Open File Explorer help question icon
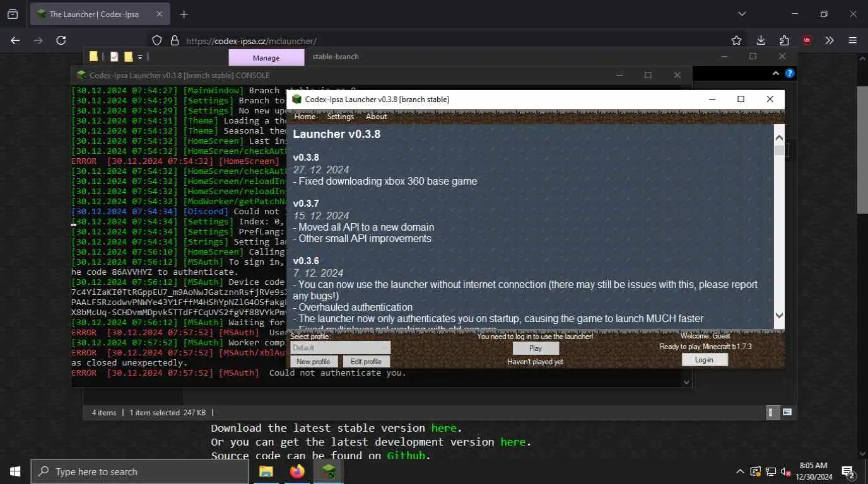The image size is (868, 484). (789, 74)
